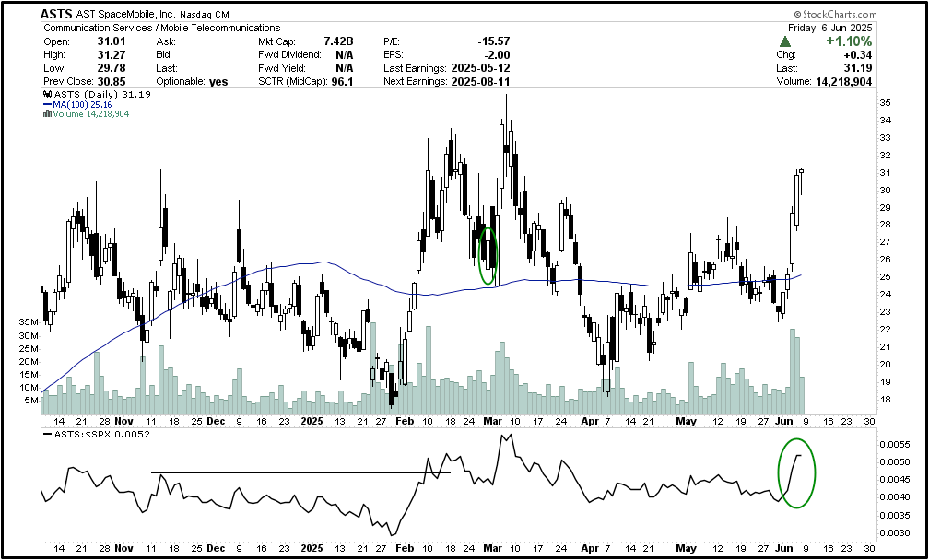This screenshot has height=560, width=929.
Task: Select the High value 31.27
Action: 111,55
